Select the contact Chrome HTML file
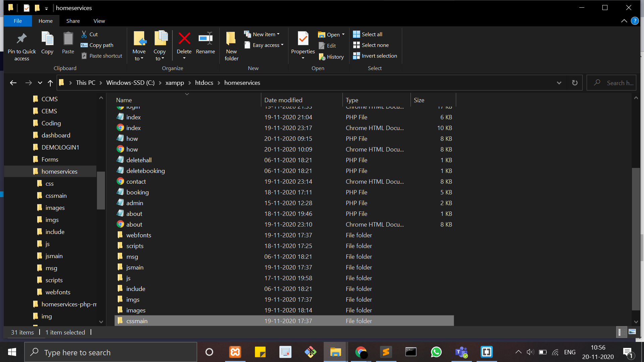This screenshot has width=644, height=362. coord(136,181)
